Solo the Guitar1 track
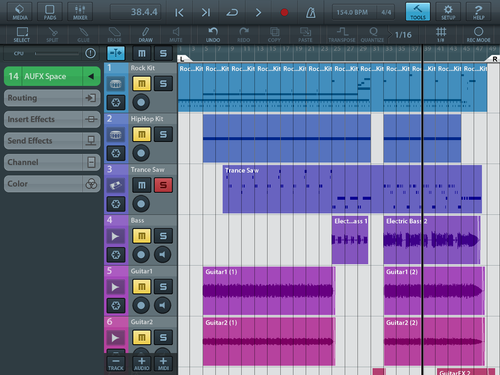Screen dimensions: 500x375 [163, 287]
